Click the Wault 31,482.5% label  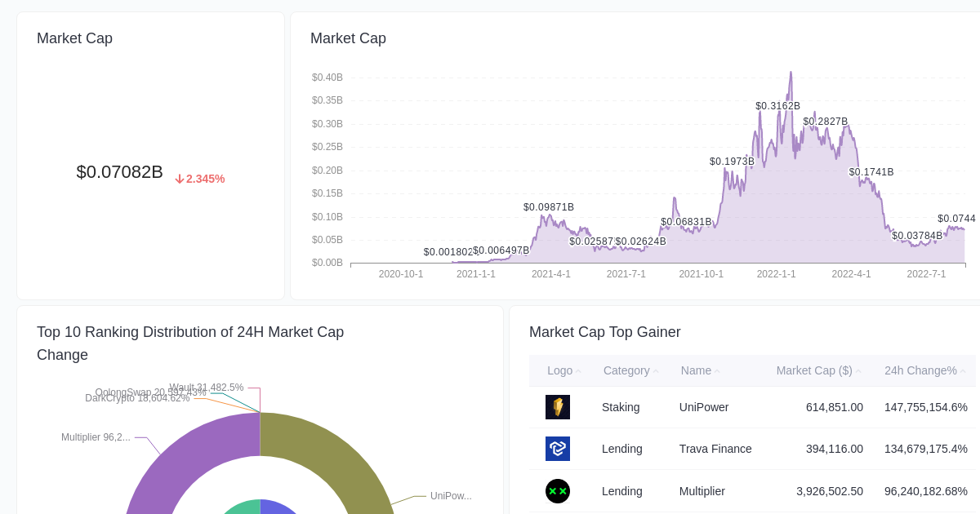pos(207,388)
